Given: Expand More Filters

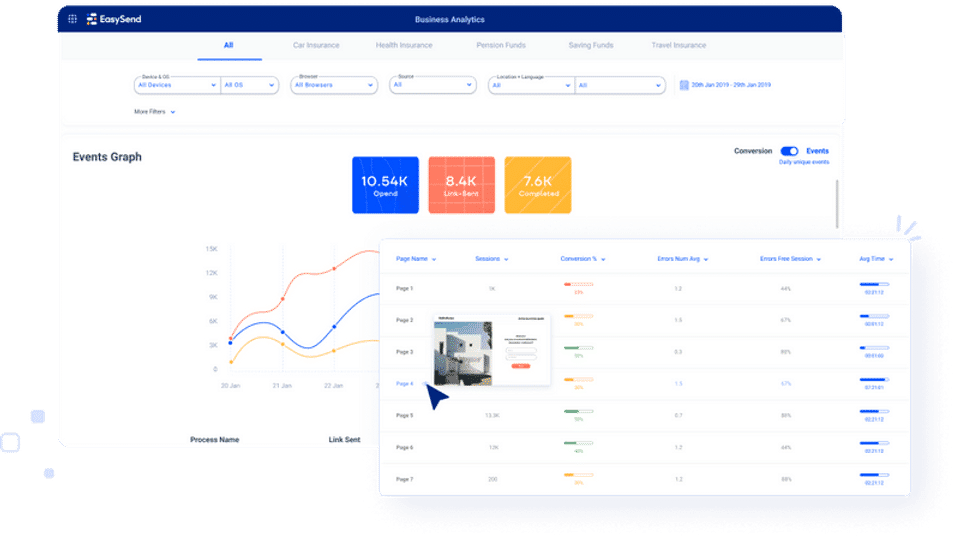Looking at the screenshot, I should [154, 112].
